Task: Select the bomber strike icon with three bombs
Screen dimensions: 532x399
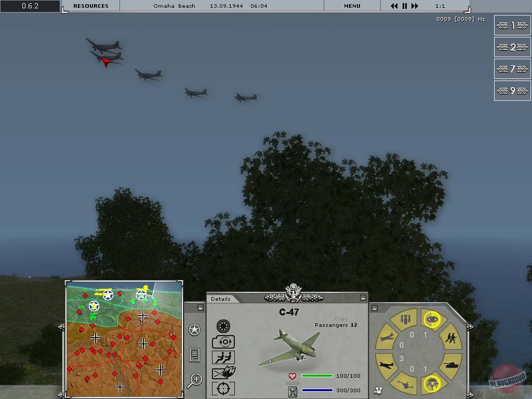Action: tap(405, 319)
